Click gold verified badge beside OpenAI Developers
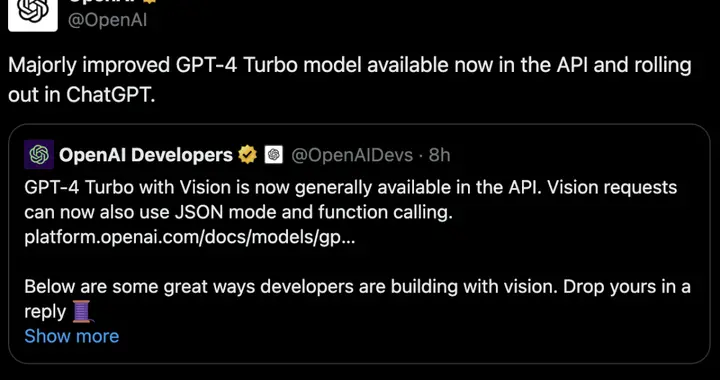This screenshot has width=720, height=380. point(248,156)
